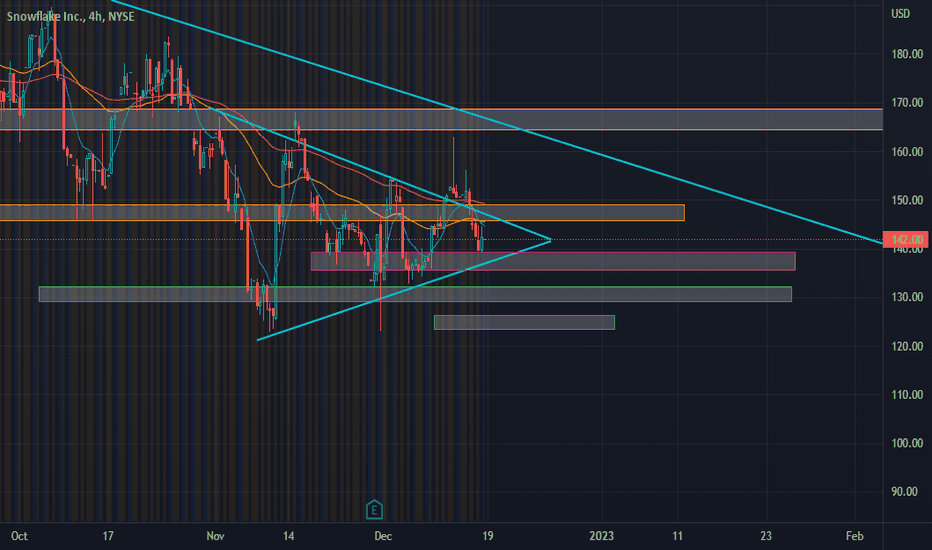This screenshot has width=932, height=550.
Task: Click the 180.00 price axis label
Action: click(x=907, y=54)
